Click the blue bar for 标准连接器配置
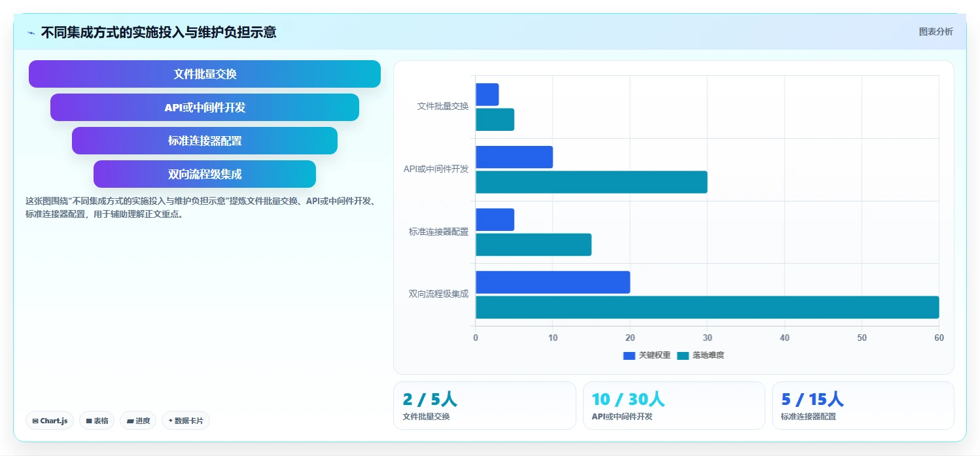 pos(495,219)
